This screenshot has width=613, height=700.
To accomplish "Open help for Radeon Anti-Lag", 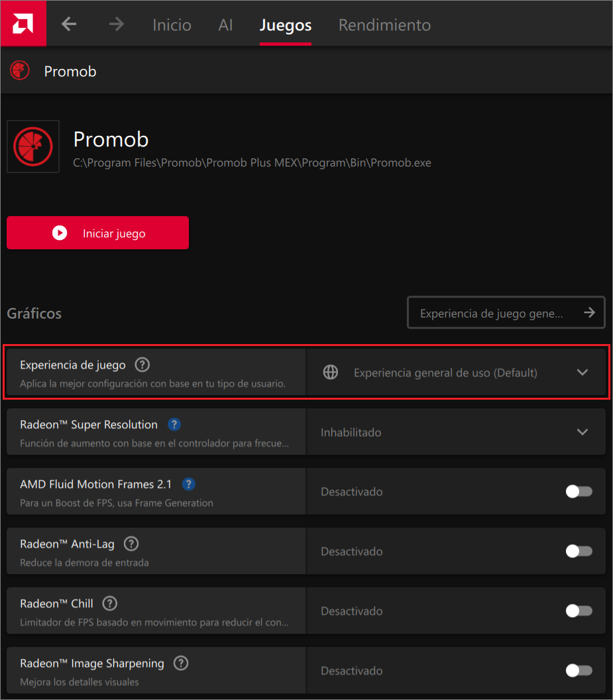I will pyautogui.click(x=131, y=544).
